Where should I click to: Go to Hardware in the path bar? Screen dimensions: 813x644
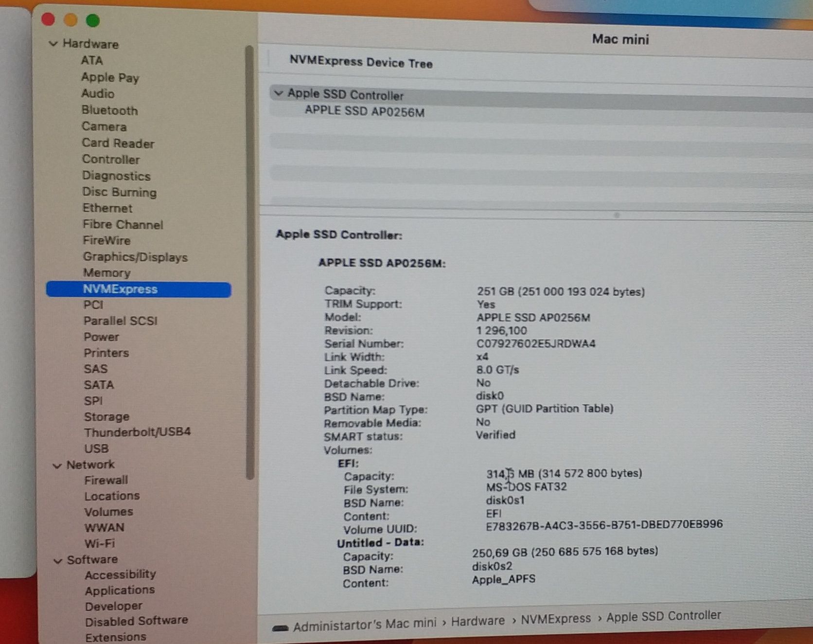click(x=477, y=621)
